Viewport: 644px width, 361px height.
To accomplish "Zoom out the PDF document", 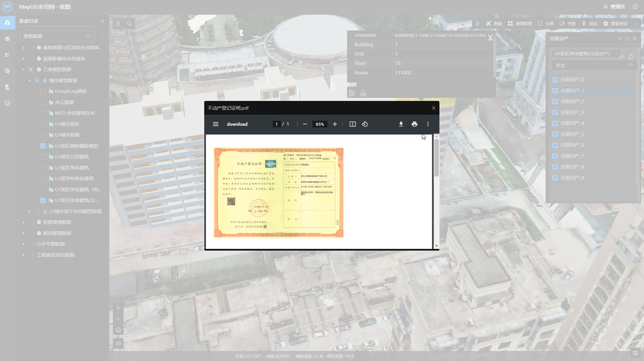I will (x=305, y=124).
